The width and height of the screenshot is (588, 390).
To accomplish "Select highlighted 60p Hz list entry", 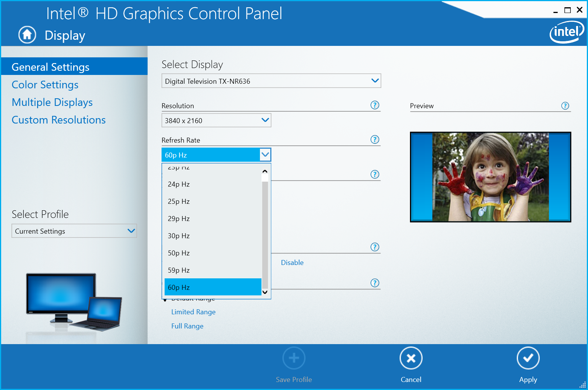I will [x=213, y=287].
